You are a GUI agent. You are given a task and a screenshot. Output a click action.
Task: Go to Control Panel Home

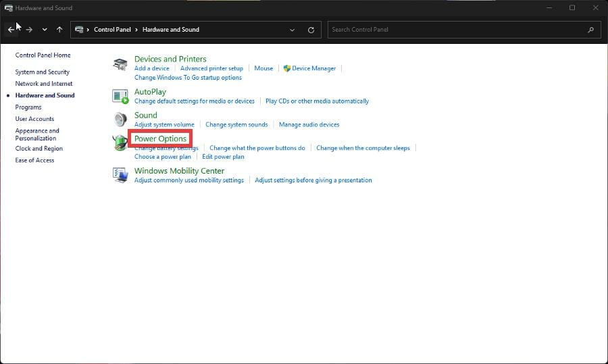click(43, 55)
